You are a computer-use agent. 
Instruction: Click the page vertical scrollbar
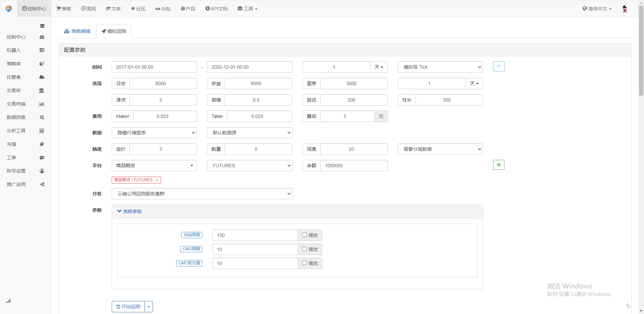pyautogui.click(x=641, y=50)
